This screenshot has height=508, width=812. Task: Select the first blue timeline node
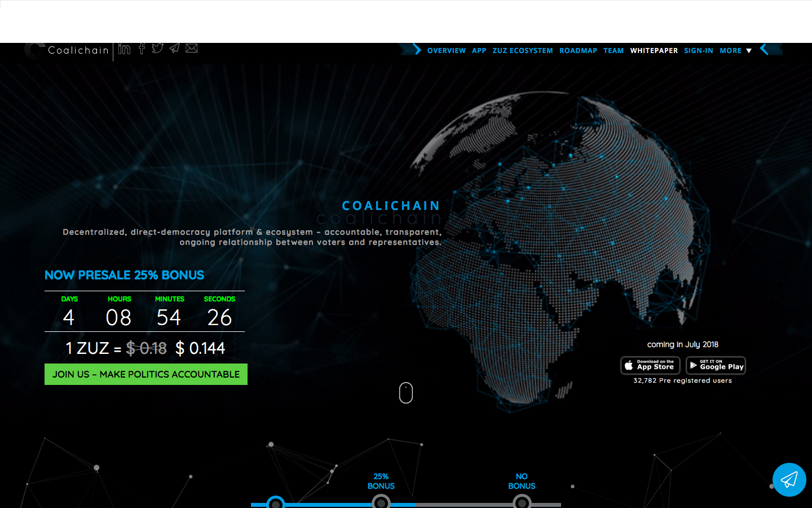(x=276, y=502)
